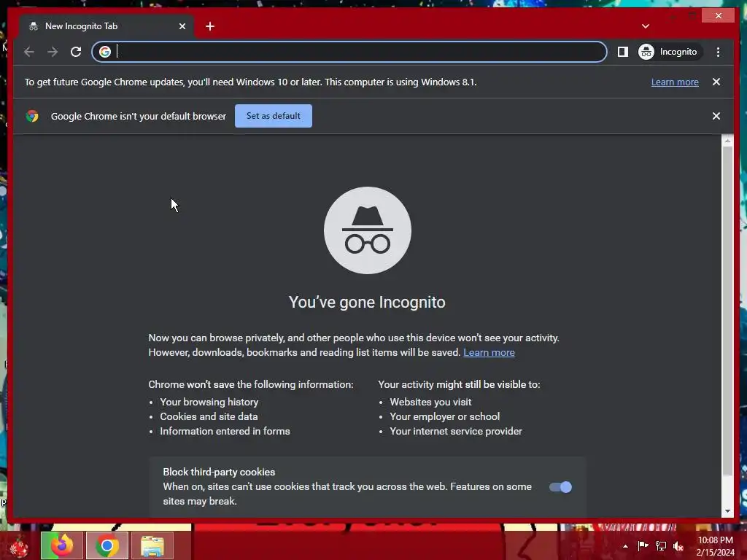Click "Information entered in forms" list item
The width and height of the screenshot is (747, 560).
225,431
